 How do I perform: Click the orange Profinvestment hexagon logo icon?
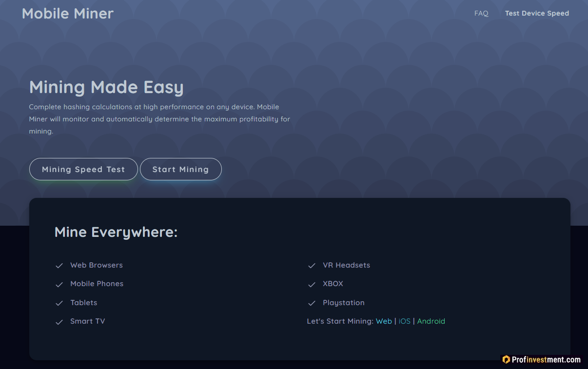click(506, 360)
